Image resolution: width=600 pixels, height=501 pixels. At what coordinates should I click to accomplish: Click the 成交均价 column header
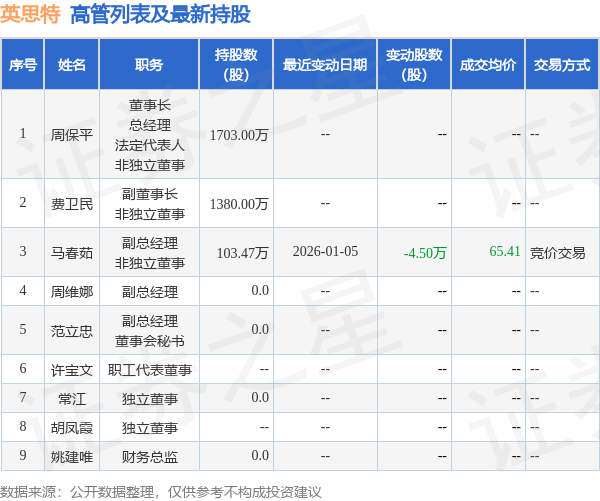[x=488, y=65]
